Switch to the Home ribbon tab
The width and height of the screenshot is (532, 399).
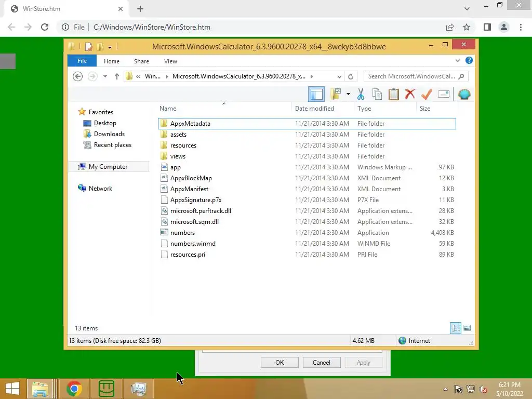[111, 61]
